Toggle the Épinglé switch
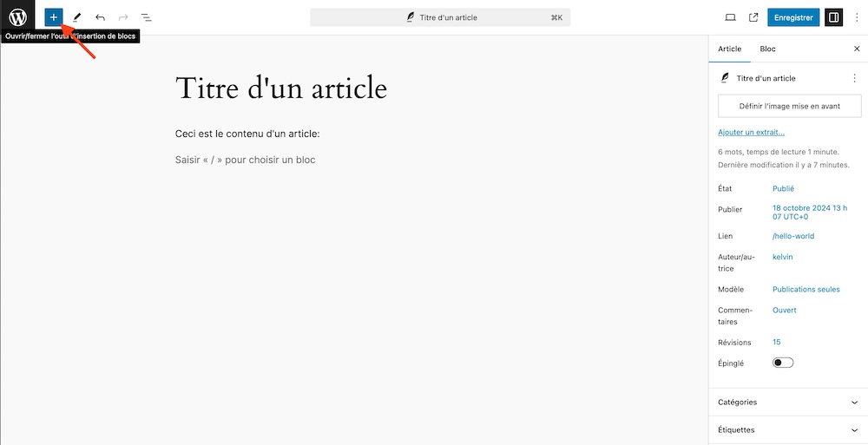Image resolution: width=868 pixels, height=445 pixels. coord(783,363)
